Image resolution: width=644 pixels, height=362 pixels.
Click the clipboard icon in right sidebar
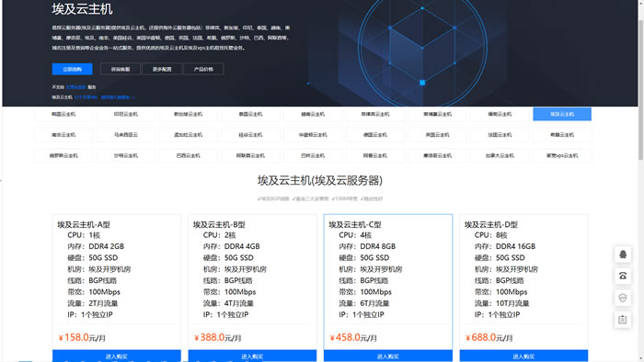pos(623,320)
